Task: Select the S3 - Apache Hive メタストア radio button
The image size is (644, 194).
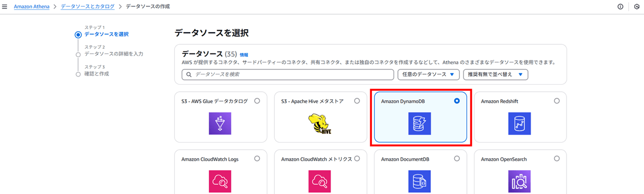Action: coord(357,101)
